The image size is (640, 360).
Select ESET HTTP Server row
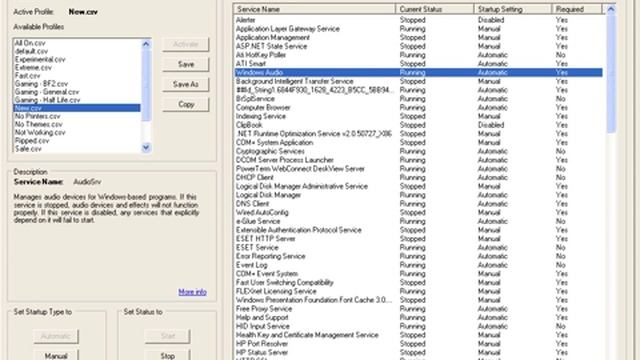tap(418, 239)
